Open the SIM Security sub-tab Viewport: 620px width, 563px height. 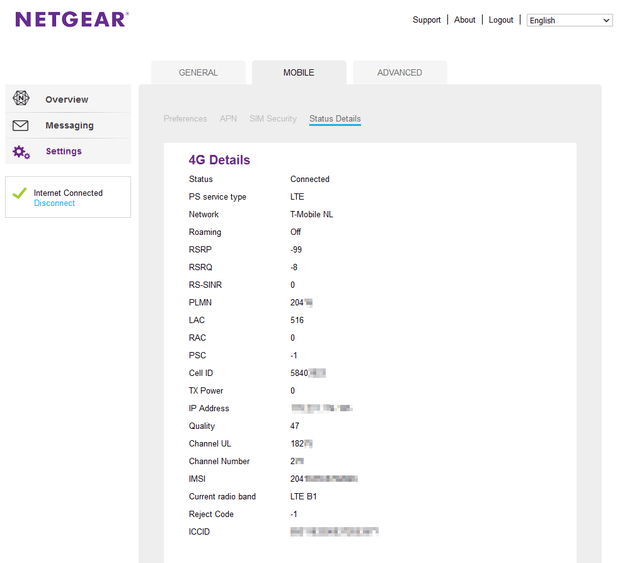tap(273, 119)
